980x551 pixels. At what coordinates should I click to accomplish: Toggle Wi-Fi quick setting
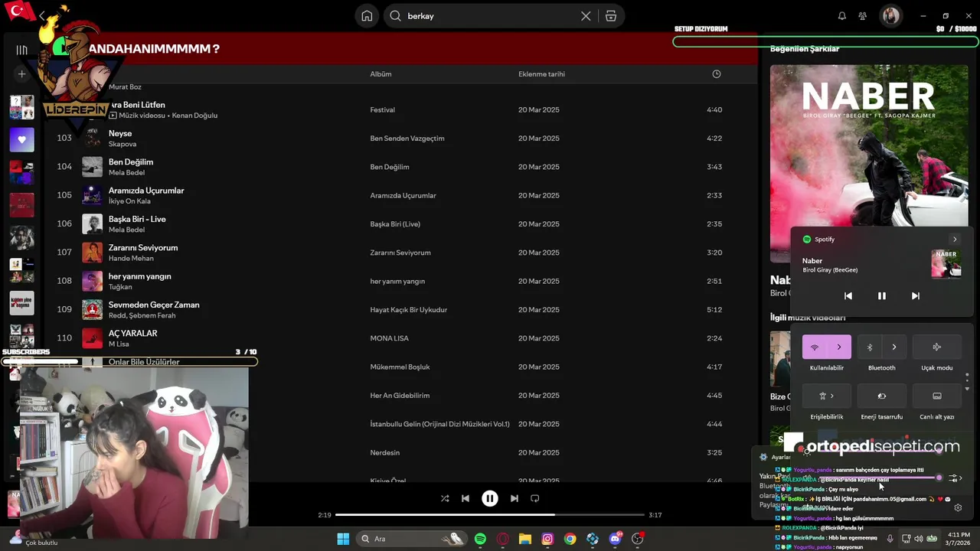tap(815, 347)
